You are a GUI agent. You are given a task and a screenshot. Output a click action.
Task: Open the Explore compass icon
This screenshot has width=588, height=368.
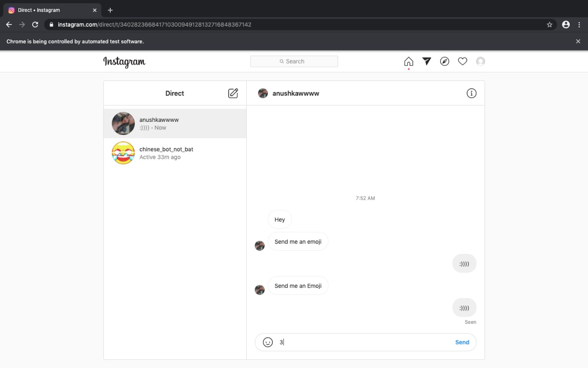click(x=445, y=61)
